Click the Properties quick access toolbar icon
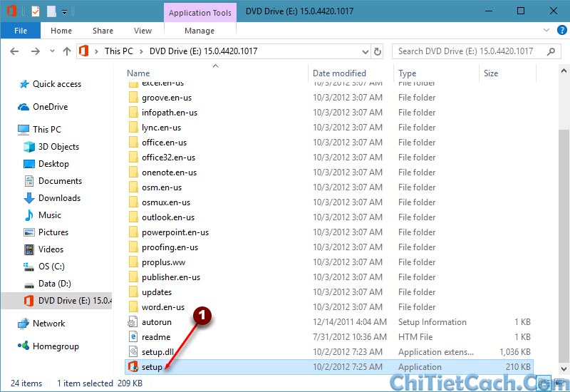This screenshot has width=570, height=392. click(x=35, y=11)
